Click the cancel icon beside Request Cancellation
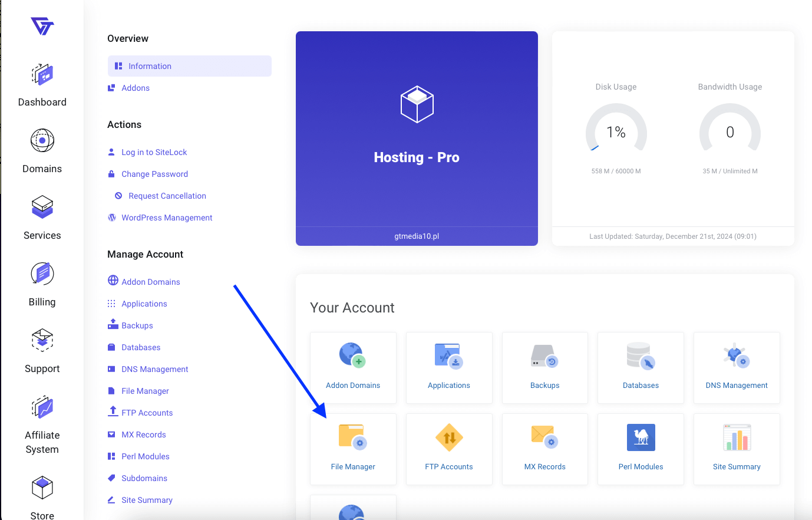 [x=118, y=196]
